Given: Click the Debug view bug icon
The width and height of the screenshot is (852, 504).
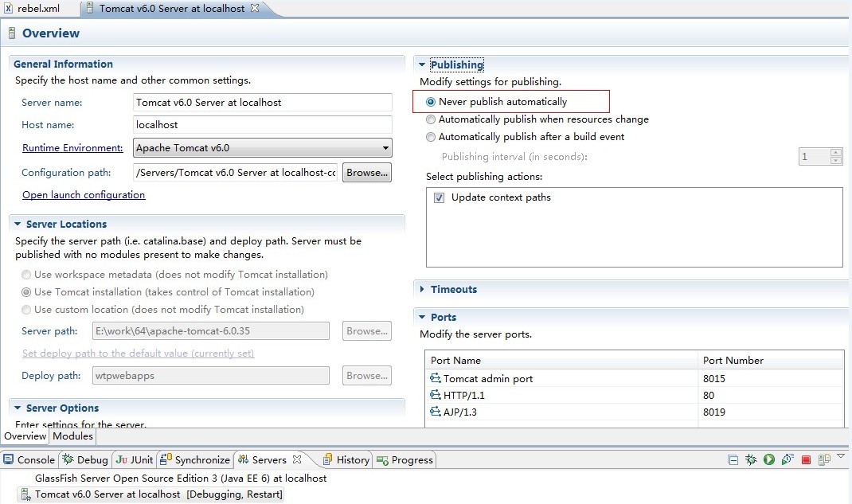Looking at the screenshot, I should coord(68,459).
